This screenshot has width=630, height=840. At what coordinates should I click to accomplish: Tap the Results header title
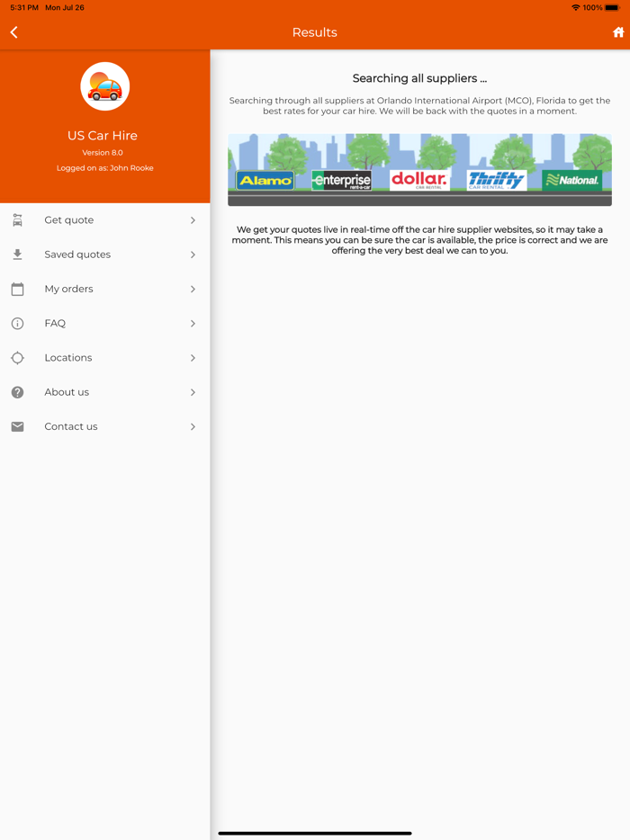pyautogui.click(x=315, y=32)
